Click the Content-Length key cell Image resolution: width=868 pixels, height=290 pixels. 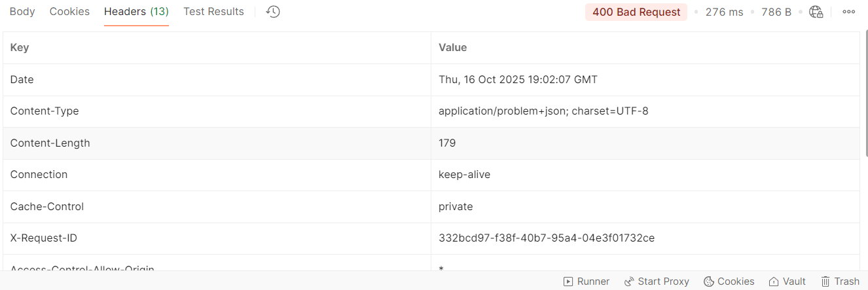tap(50, 143)
